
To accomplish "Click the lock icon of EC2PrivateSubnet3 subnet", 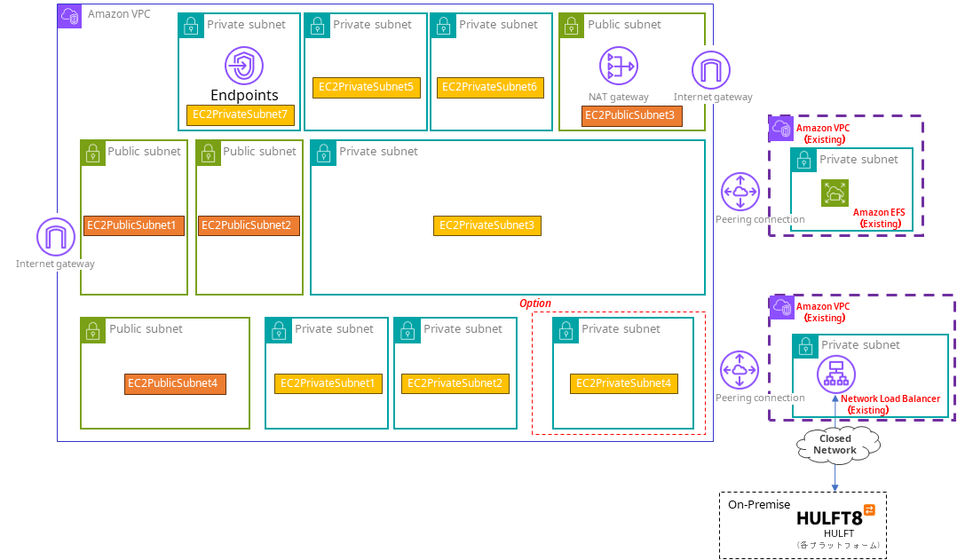I will click(x=323, y=154).
